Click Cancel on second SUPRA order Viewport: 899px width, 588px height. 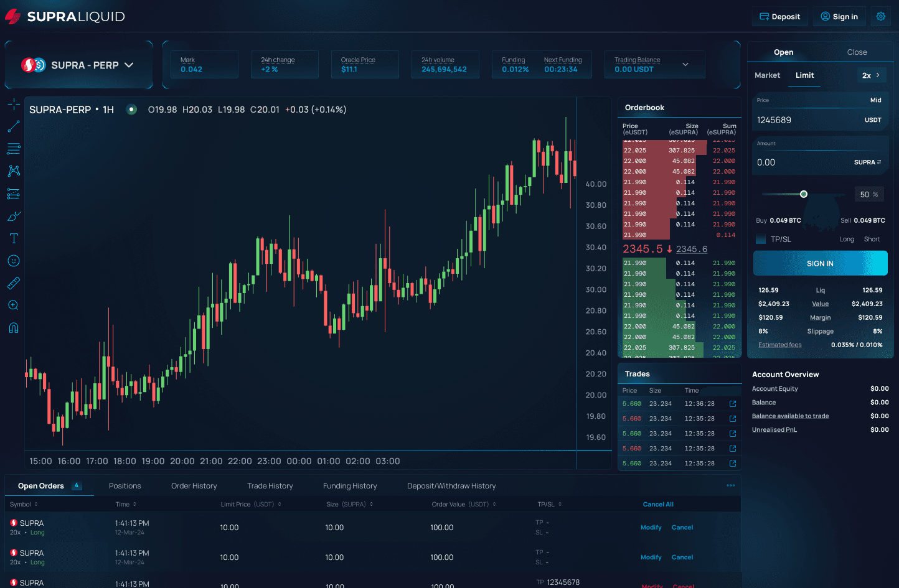682,558
